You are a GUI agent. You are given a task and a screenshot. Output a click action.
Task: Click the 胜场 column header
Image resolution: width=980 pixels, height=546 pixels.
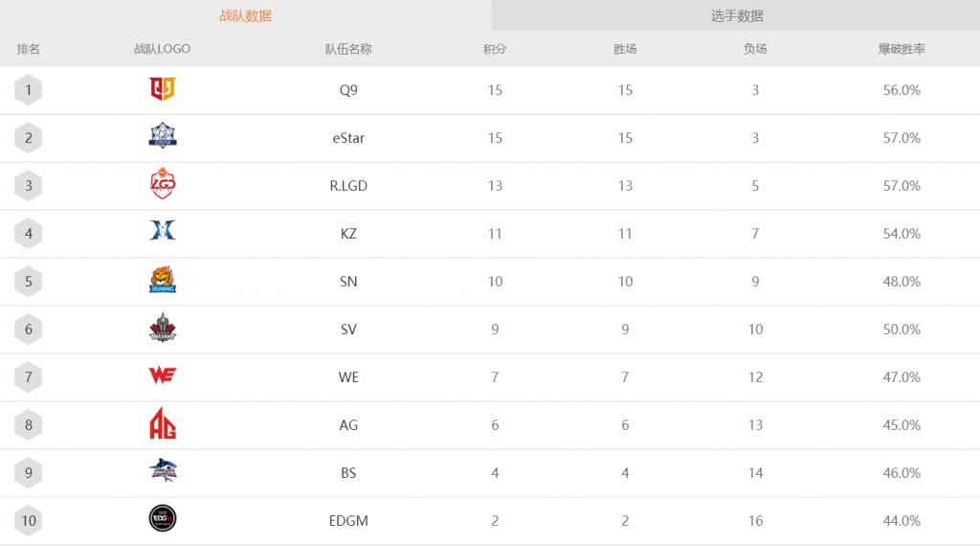(625, 49)
